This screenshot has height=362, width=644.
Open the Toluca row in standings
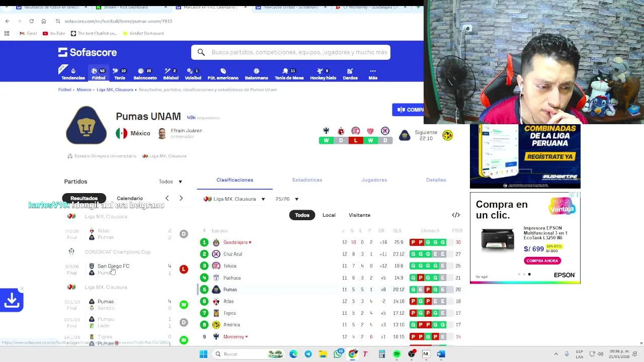click(x=332, y=266)
